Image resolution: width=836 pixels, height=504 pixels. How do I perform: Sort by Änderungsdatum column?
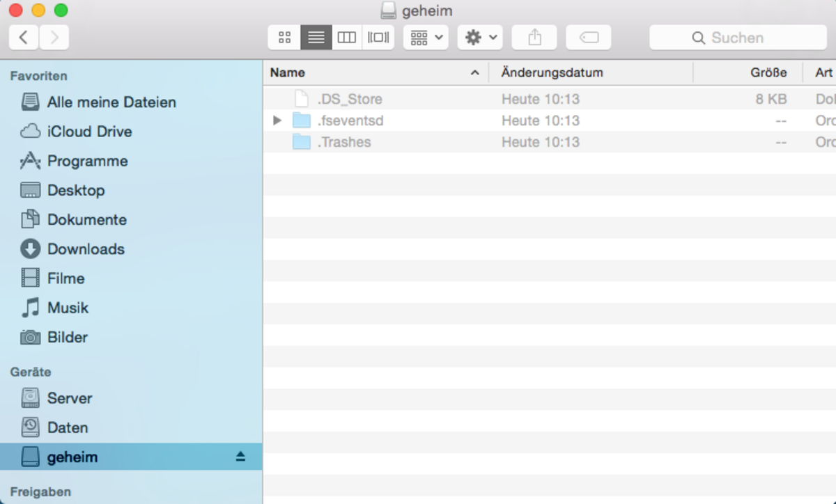coord(589,72)
